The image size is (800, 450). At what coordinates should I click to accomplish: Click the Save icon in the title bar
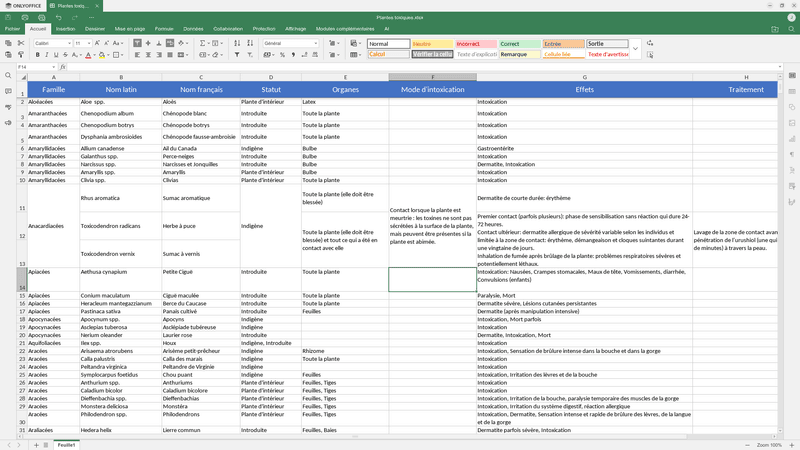(x=8, y=17)
